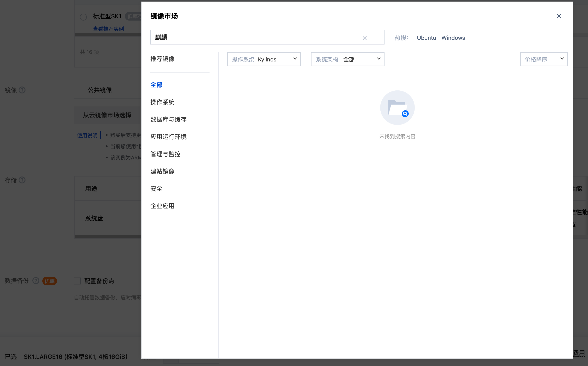Search hot keyword Ubuntu

coord(426,38)
